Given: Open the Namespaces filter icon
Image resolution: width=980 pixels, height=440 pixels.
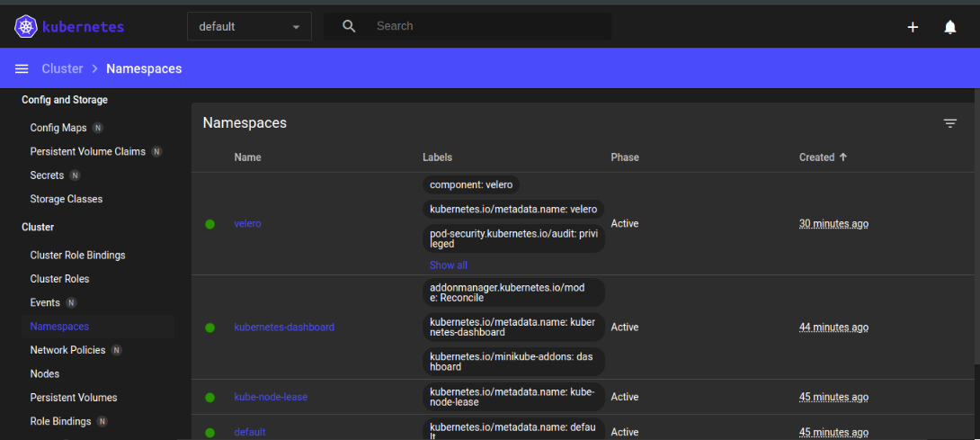Looking at the screenshot, I should [x=949, y=123].
